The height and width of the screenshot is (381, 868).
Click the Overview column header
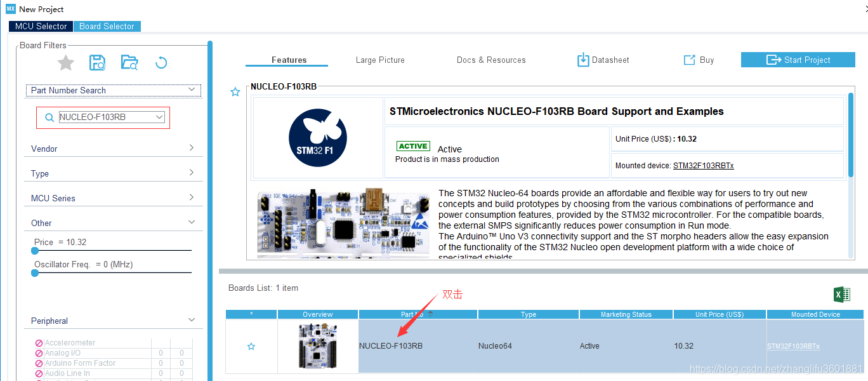[318, 314]
